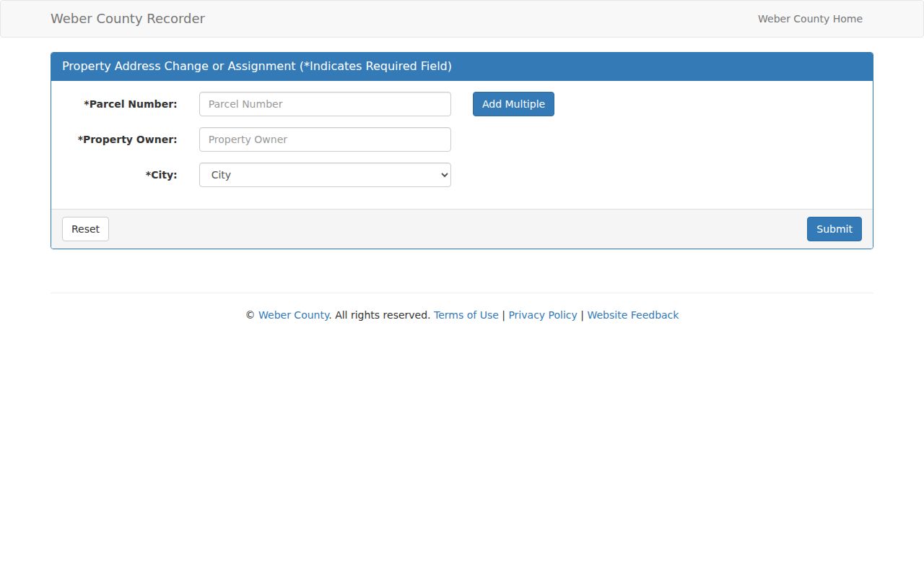Open the Weber County Home link
Screen dimensions: 924x578
810,19
